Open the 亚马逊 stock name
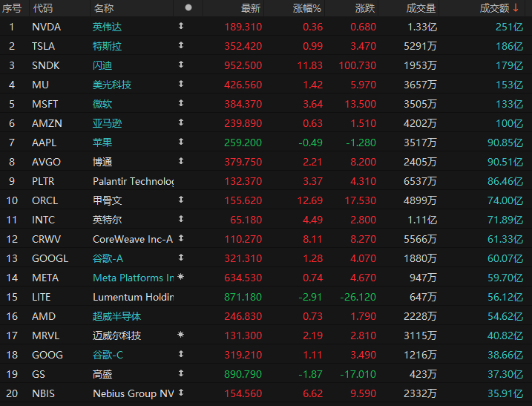The height and width of the screenshot is (406, 532). pyautogui.click(x=107, y=123)
